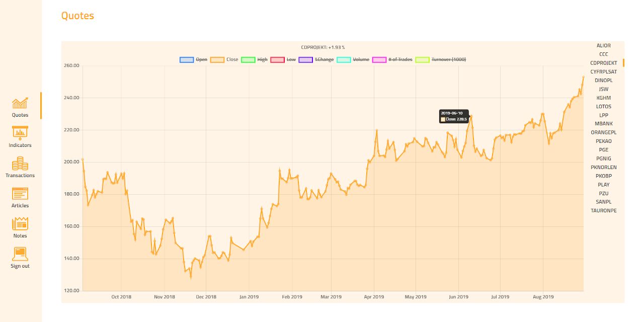The height and width of the screenshot is (322, 644).
Task: Choose PZU in the ticker list
Action: tap(604, 194)
